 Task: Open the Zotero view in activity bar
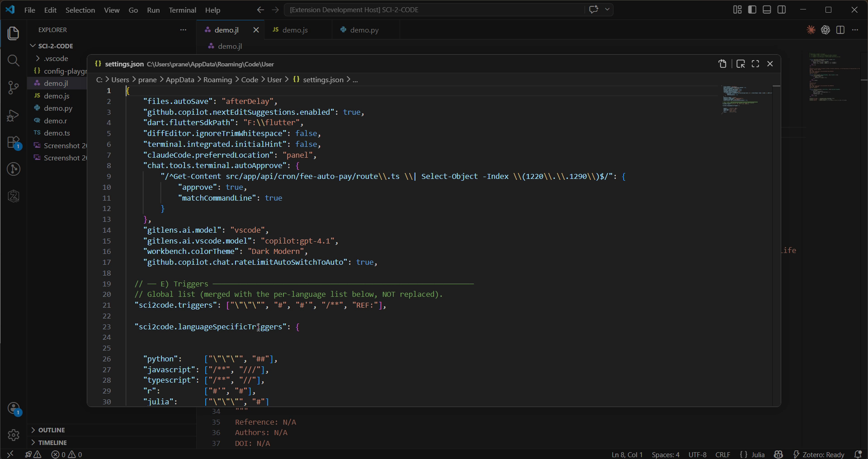[x=14, y=196]
